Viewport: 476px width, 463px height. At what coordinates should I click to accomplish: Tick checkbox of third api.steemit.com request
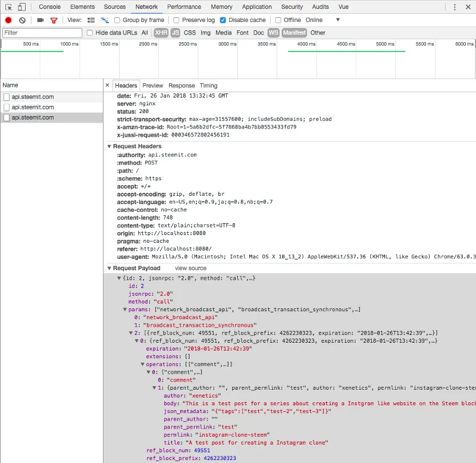click(x=7, y=118)
